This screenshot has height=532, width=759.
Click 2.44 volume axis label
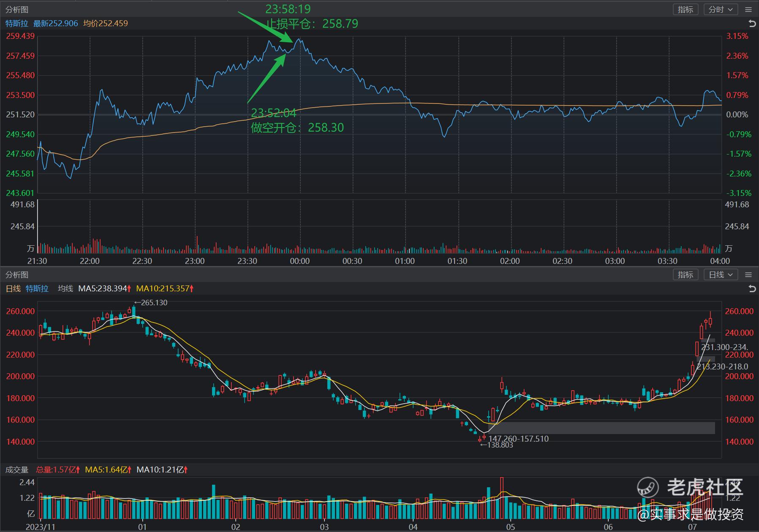[27, 482]
